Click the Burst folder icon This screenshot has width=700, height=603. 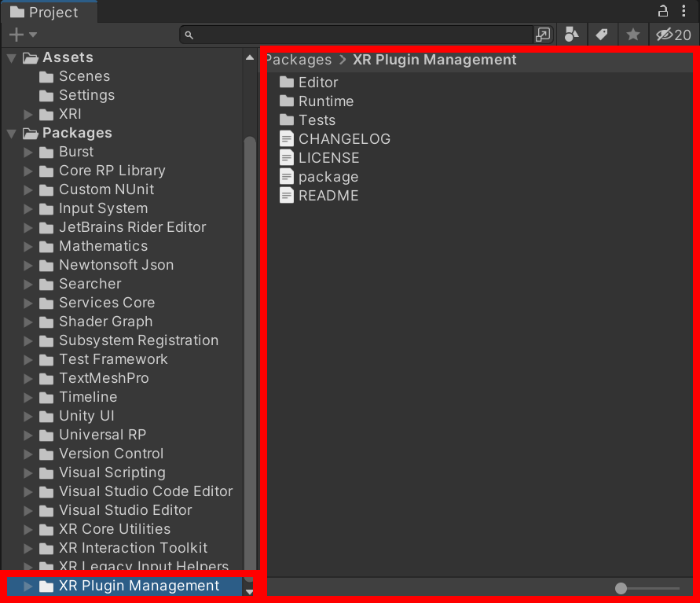pos(46,153)
